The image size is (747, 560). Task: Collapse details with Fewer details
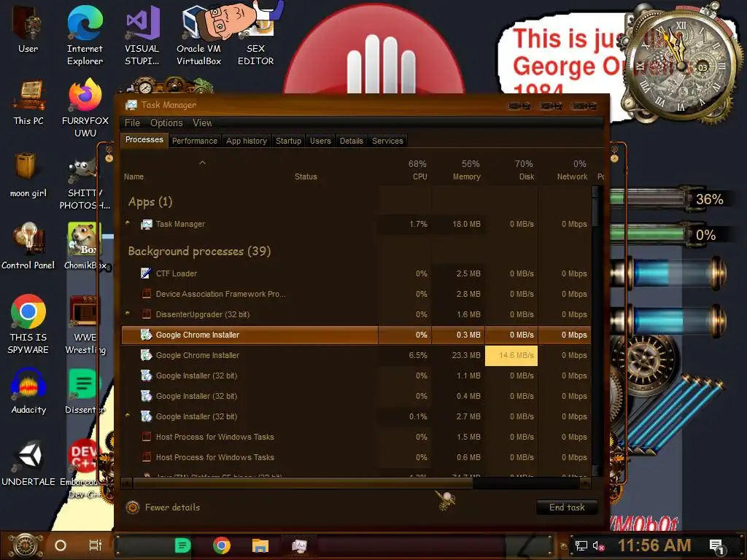point(163,507)
